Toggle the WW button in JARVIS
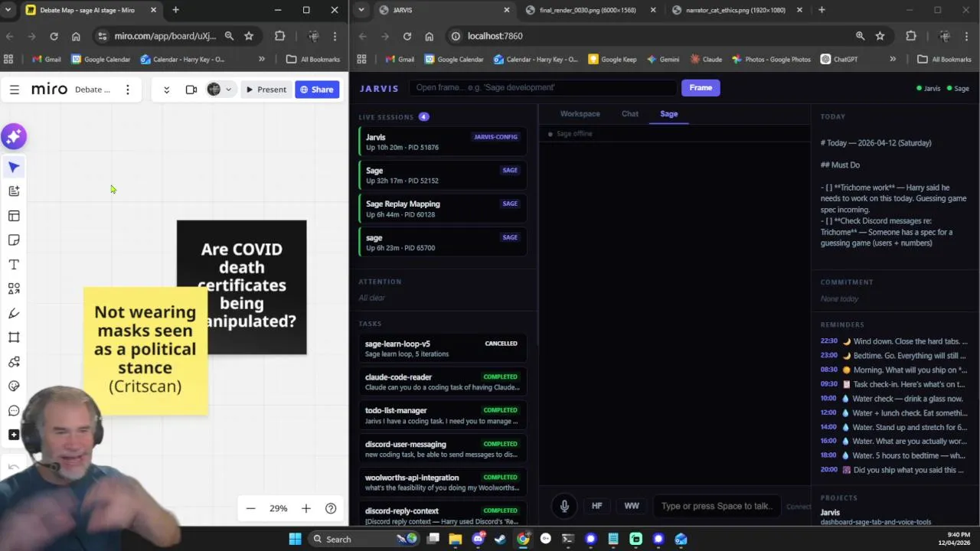 pos(632,506)
